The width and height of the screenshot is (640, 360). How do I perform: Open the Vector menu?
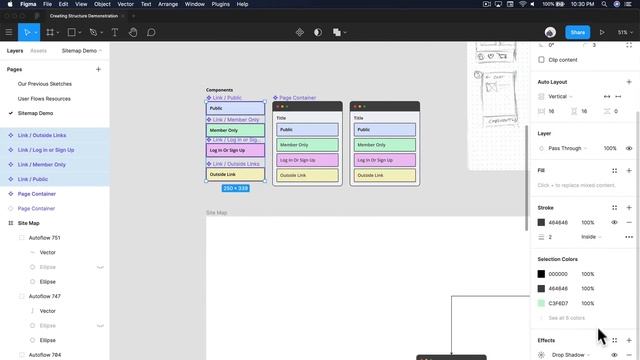click(x=126, y=4)
